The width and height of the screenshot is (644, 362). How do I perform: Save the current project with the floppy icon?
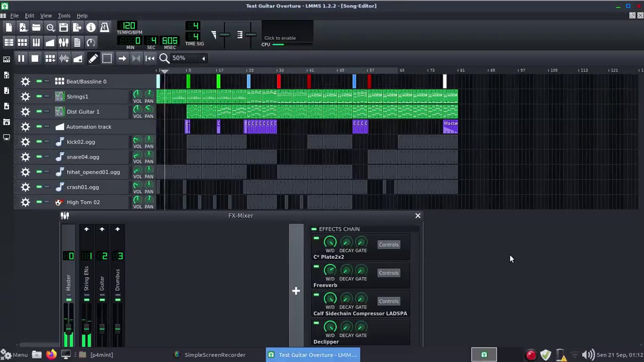pyautogui.click(x=63, y=28)
